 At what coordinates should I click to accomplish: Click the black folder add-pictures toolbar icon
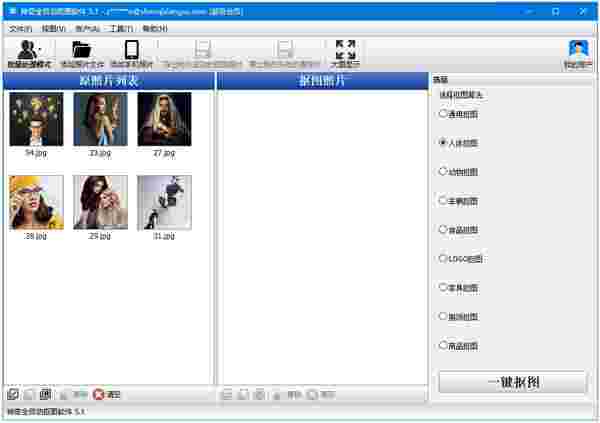pos(82,50)
